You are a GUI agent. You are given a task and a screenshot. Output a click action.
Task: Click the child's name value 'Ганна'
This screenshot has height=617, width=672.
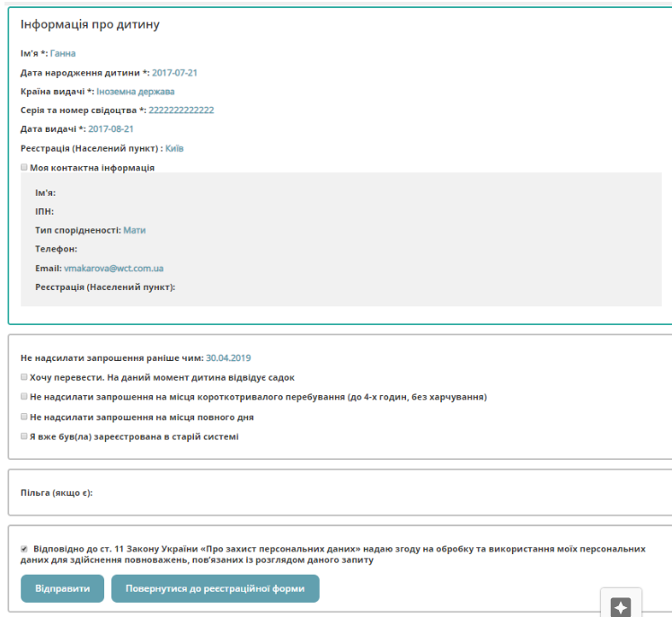(63, 54)
